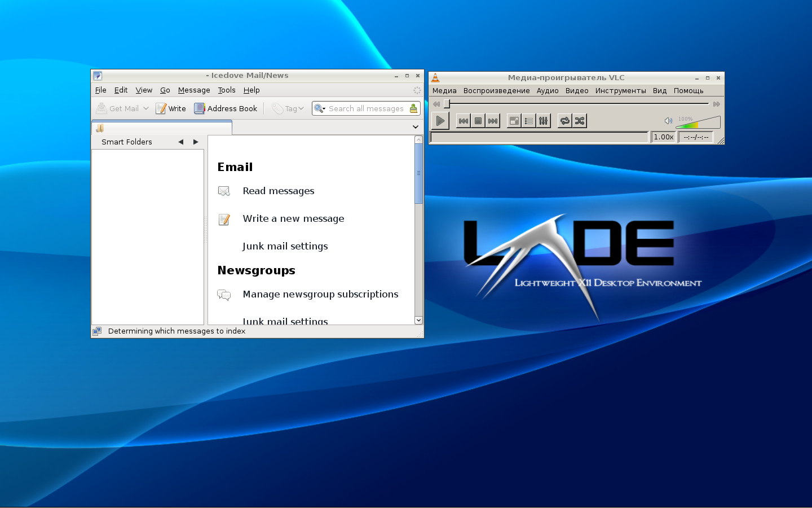The height and width of the screenshot is (508, 812).
Task: Open the View menu in Icedove
Action: [144, 90]
